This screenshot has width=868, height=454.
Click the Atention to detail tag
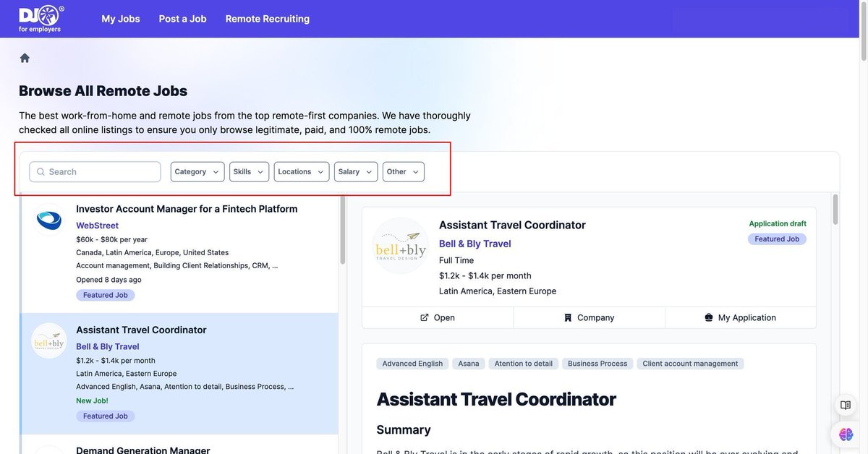[524, 364]
